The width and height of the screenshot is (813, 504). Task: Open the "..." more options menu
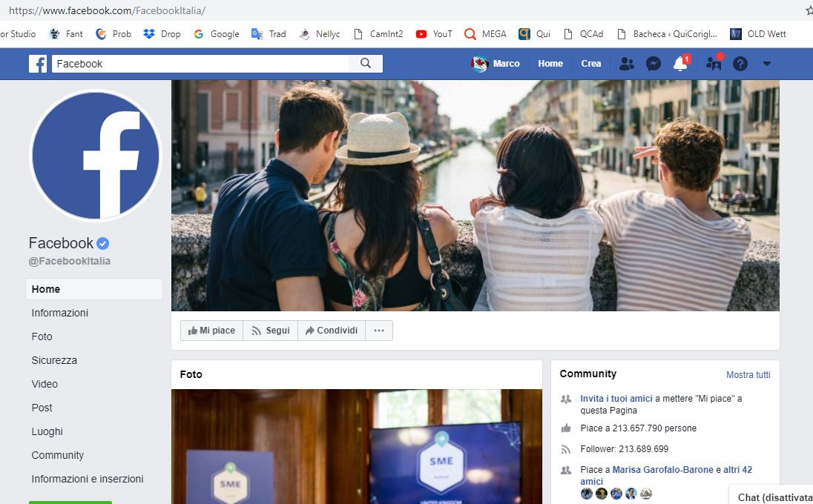(378, 331)
